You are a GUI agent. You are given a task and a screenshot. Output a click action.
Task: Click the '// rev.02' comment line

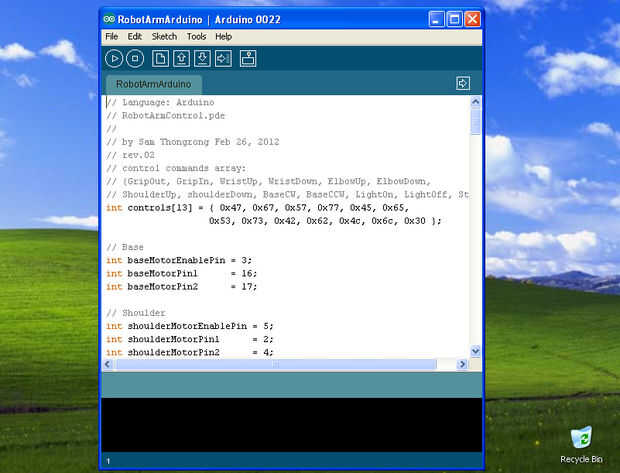coord(130,155)
